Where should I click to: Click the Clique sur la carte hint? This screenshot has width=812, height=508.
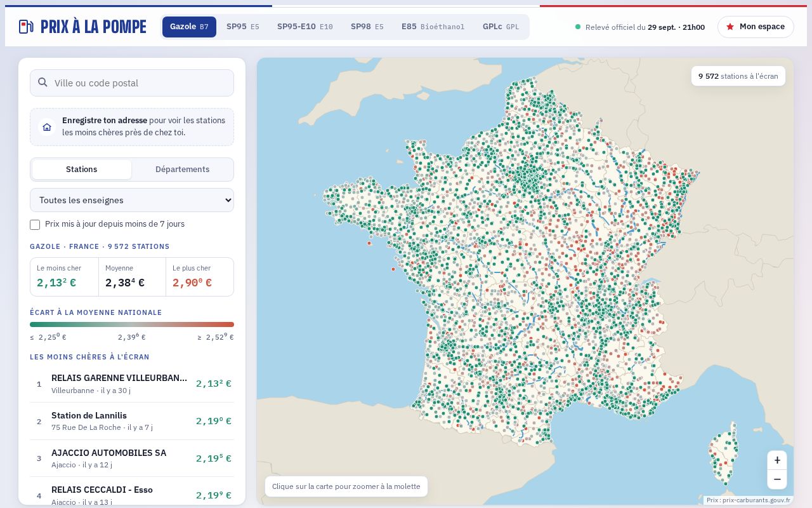point(346,486)
